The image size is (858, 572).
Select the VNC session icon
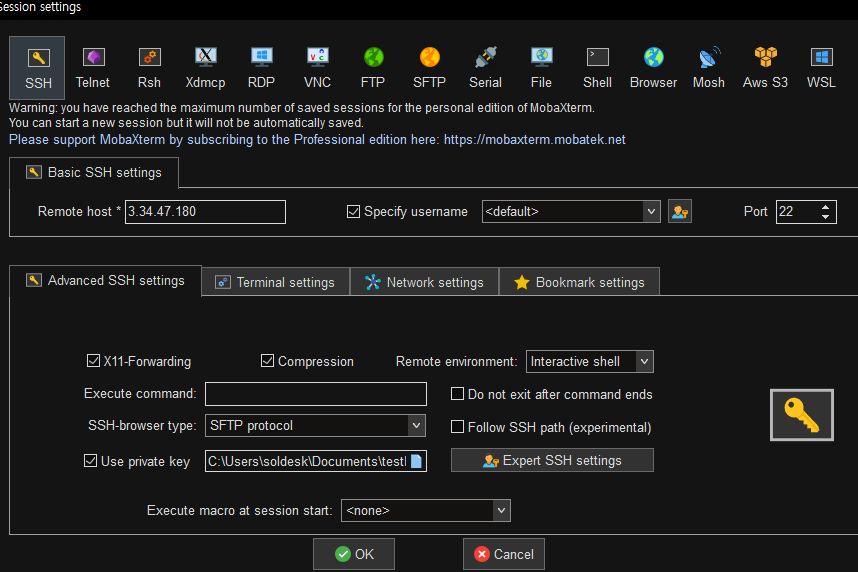point(317,68)
